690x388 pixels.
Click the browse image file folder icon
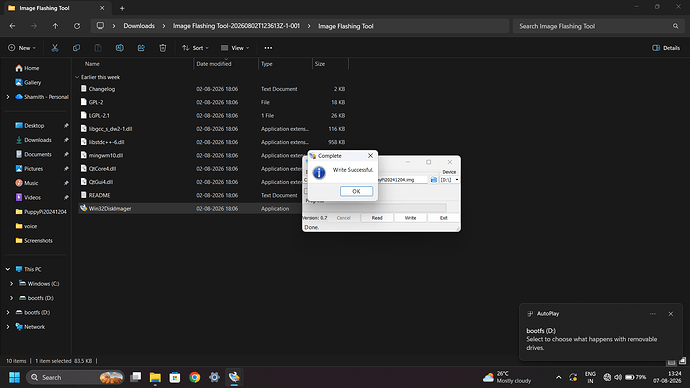pos(433,180)
